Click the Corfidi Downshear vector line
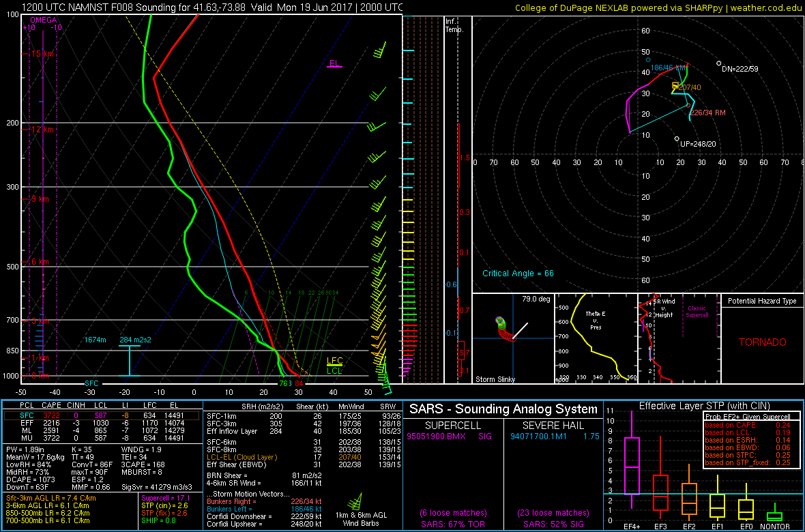805x532 pixels. click(x=263, y=516)
